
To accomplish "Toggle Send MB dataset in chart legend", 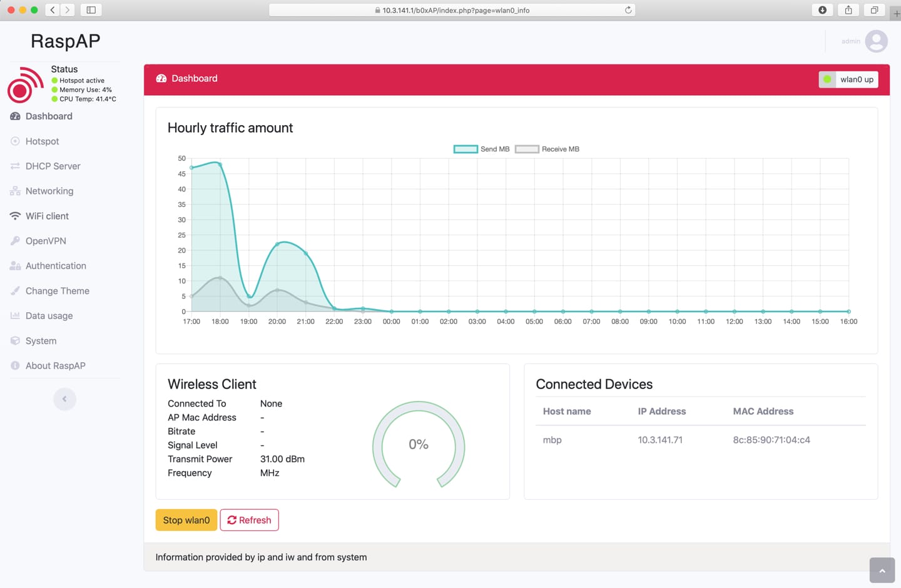I will pos(481,149).
